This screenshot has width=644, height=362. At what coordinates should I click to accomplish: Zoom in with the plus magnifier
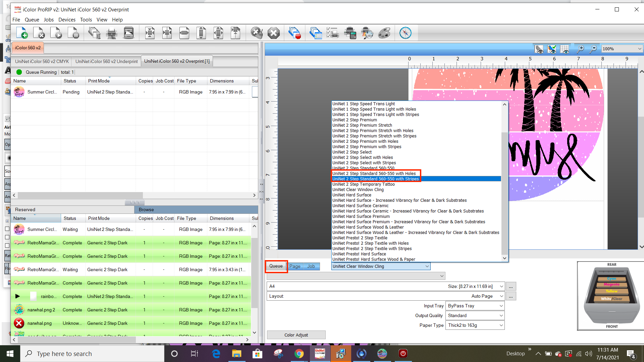580,49
